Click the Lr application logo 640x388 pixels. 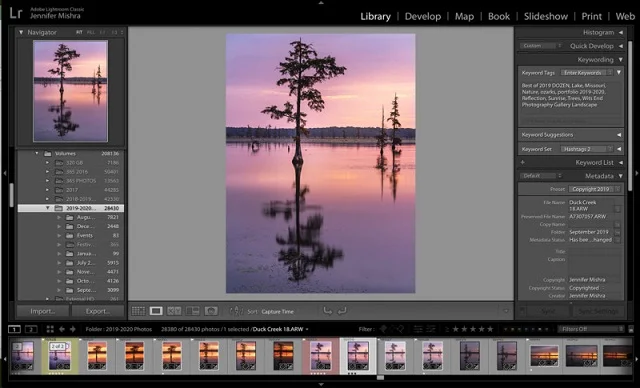point(16,13)
